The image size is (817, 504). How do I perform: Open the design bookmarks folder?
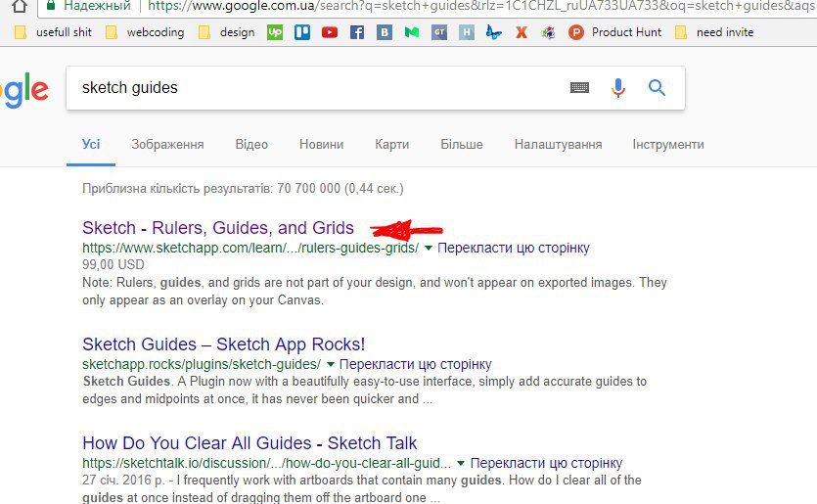tap(227, 32)
